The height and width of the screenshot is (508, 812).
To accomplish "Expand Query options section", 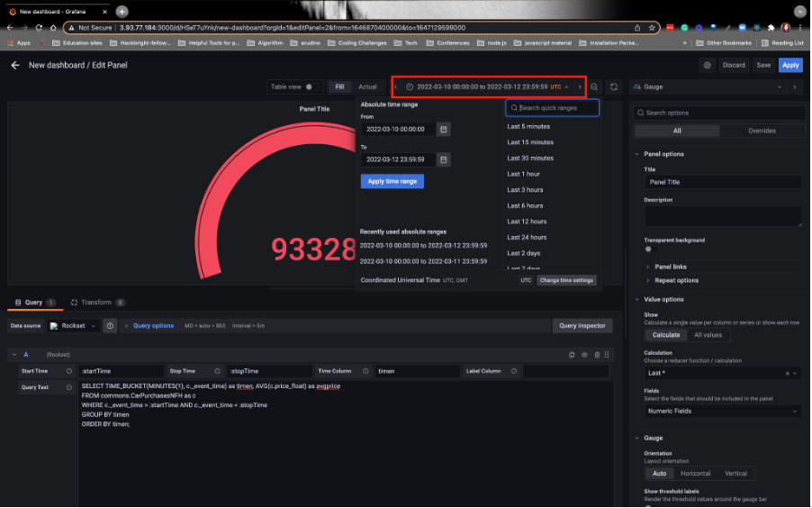I will pyautogui.click(x=153, y=326).
